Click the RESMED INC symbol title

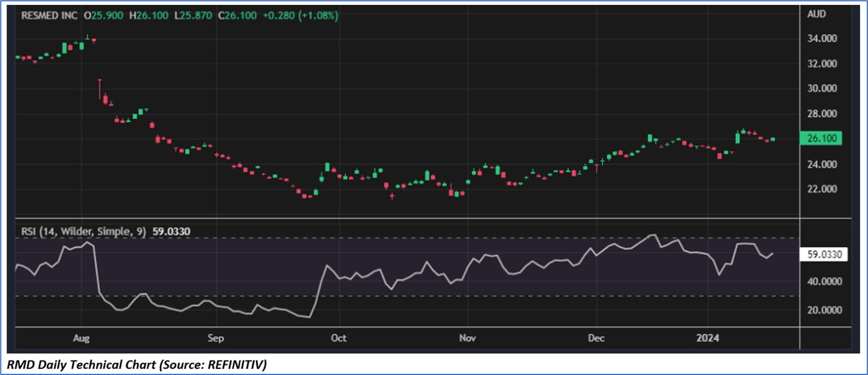tap(48, 16)
